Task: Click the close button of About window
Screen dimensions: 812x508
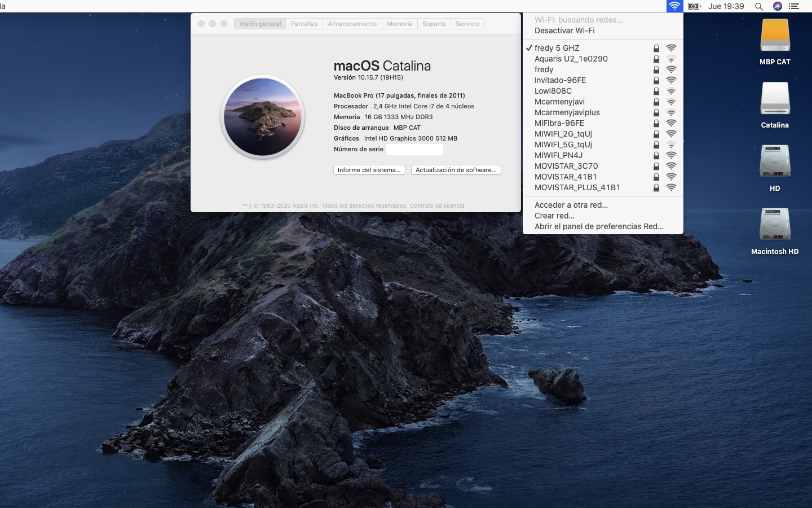Action: tap(201, 24)
